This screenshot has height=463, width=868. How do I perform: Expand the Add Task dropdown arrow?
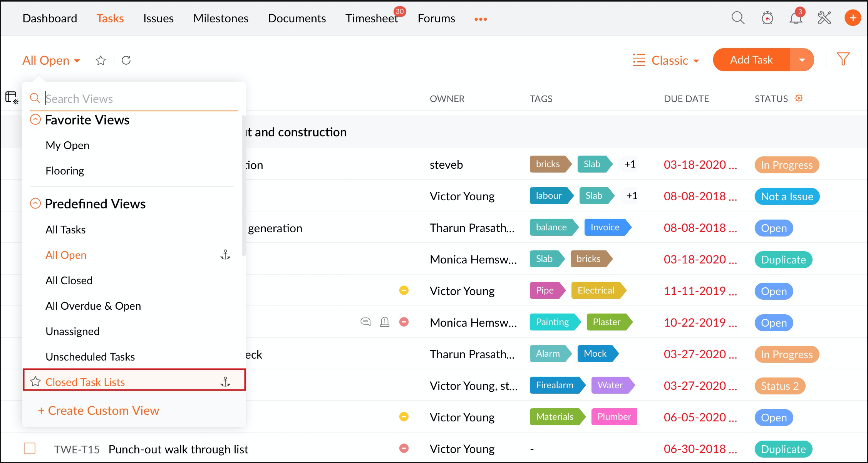[802, 60]
